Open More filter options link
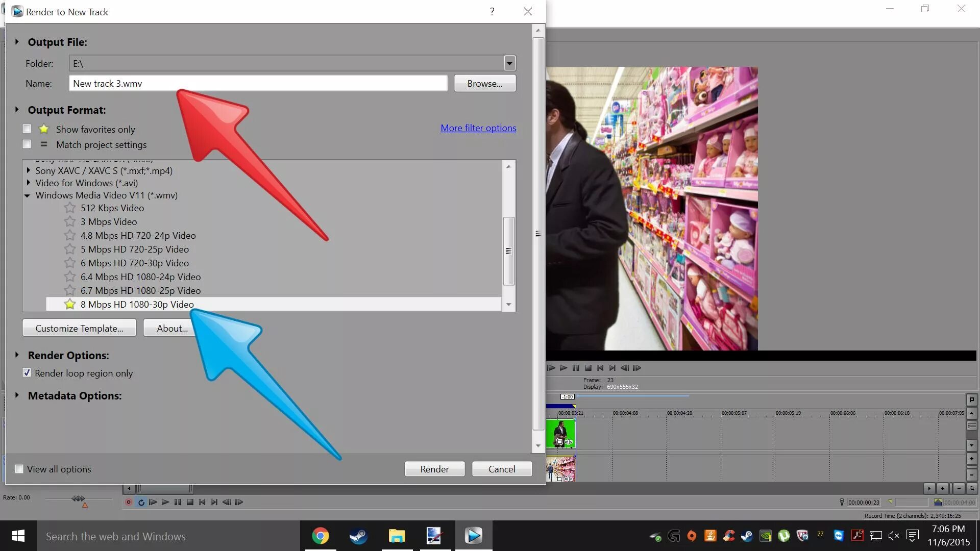Viewport: 980px width, 551px height. (478, 128)
